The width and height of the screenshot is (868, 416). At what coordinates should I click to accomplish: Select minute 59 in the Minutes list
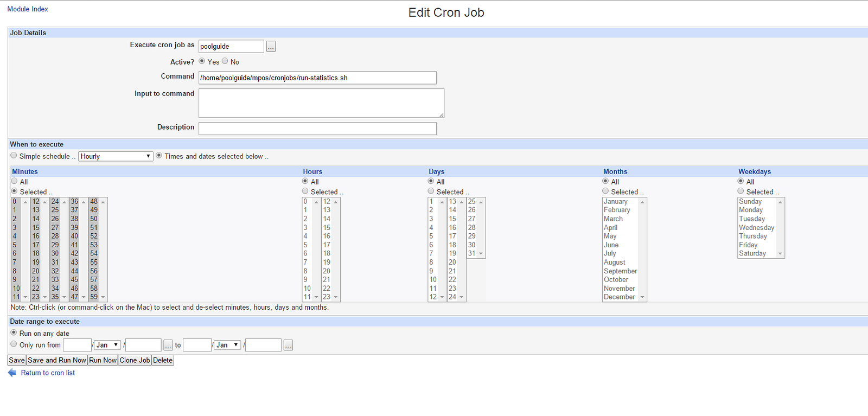[94, 297]
